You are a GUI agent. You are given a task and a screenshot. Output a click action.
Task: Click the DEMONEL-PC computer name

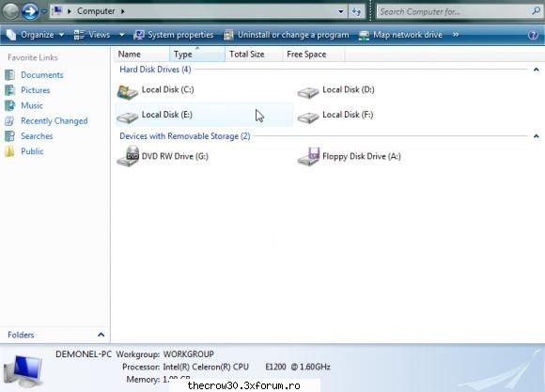coord(84,354)
